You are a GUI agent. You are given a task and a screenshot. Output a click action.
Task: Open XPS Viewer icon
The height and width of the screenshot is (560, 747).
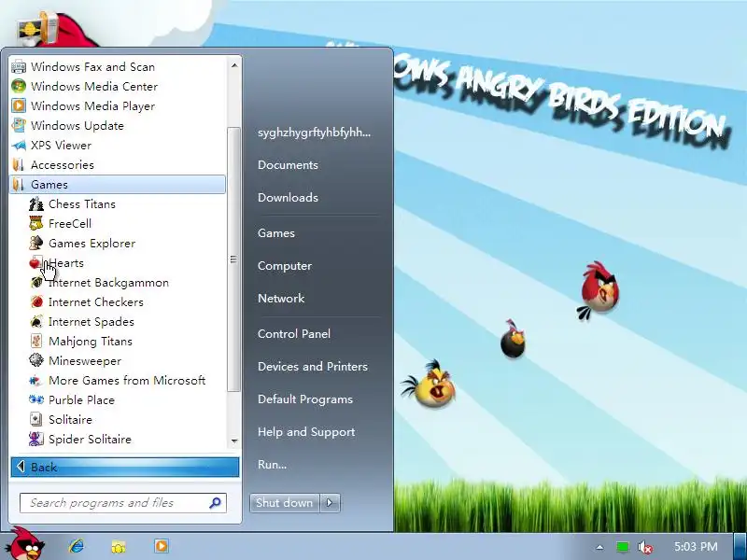(19, 145)
